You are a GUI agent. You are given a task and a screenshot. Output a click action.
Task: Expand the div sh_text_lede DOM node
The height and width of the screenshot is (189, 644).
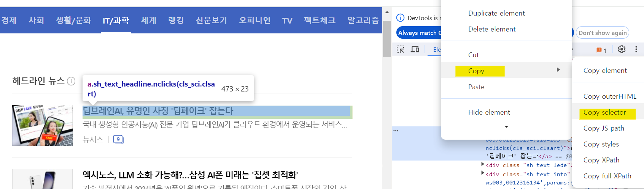tap(483, 164)
